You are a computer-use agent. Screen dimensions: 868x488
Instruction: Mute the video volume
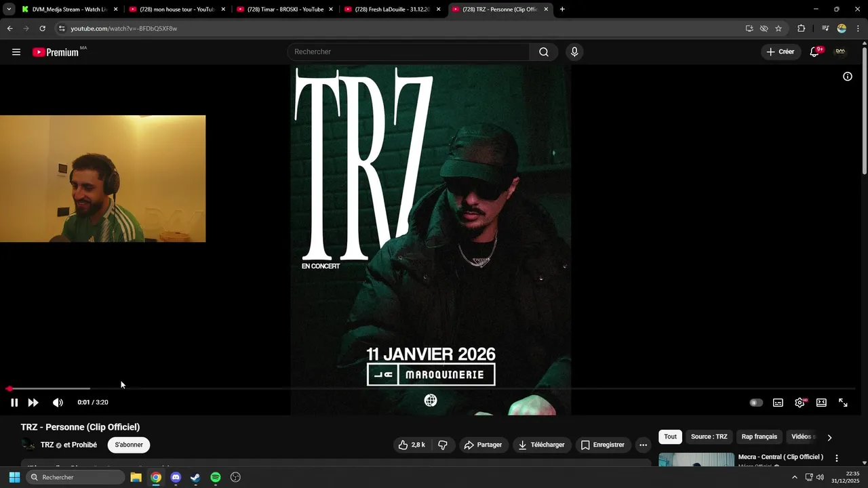tap(58, 403)
